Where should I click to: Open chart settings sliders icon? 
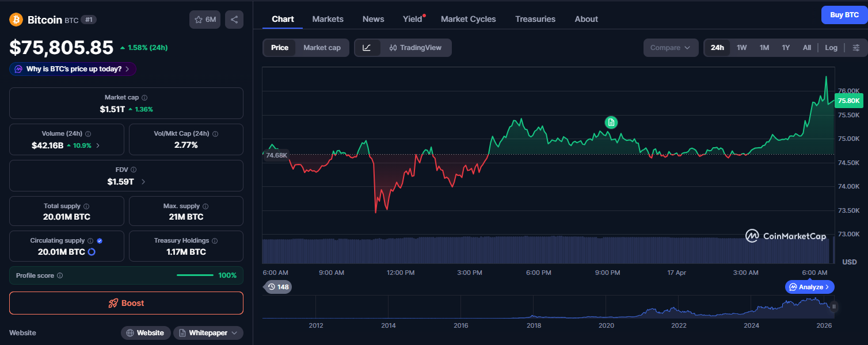856,48
